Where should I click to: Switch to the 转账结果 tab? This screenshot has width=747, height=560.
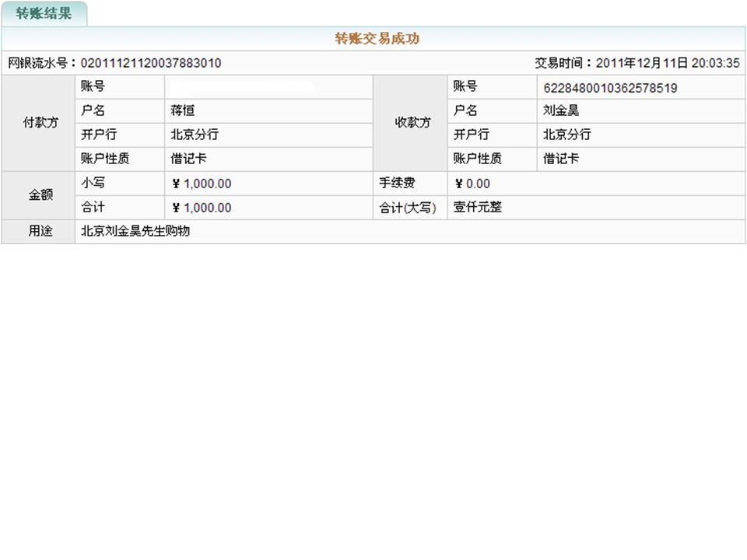pyautogui.click(x=44, y=14)
